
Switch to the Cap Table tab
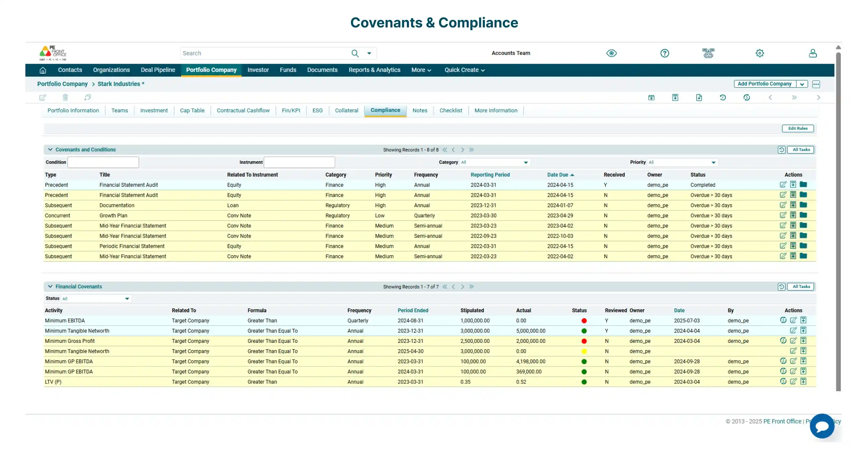(192, 110)
